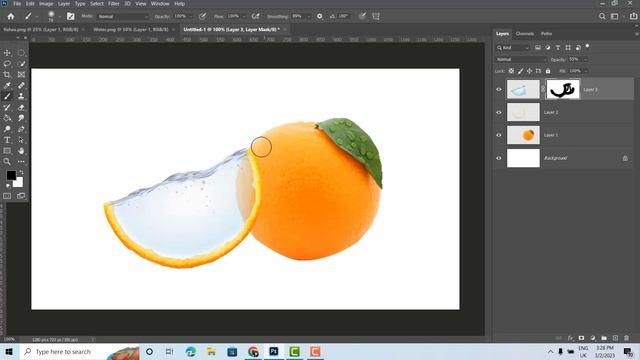Hide Layer 1 visibility eye
Viewport: 640px width, 360px height.
coord(499,135)
